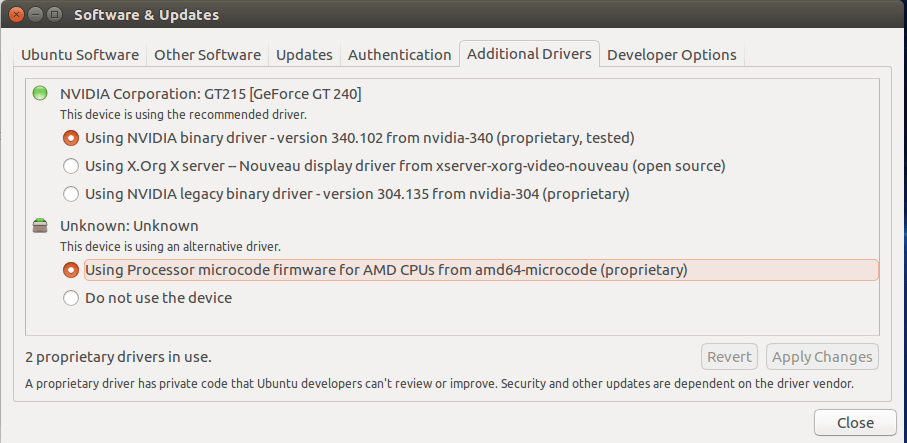This screenshot has width=907, height=443.
Task: Select AMD CPU microcode firmware option
Action: point(71,270)
